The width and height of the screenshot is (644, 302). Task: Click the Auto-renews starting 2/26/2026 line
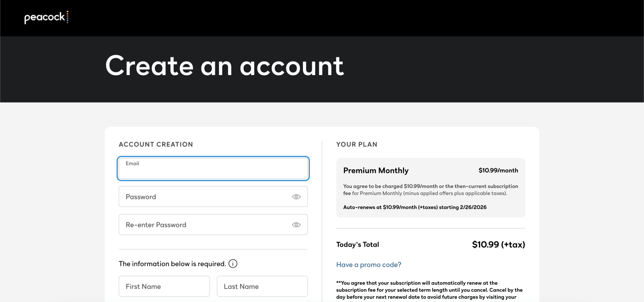[415, 207]
